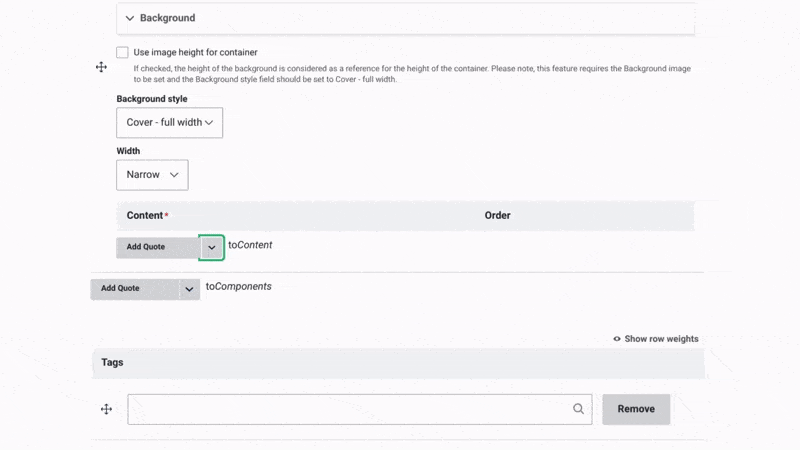The height and width of the screenshot is (450, 800).
Task: Click the drag handle beside the container settings
Action: point(101,67)
